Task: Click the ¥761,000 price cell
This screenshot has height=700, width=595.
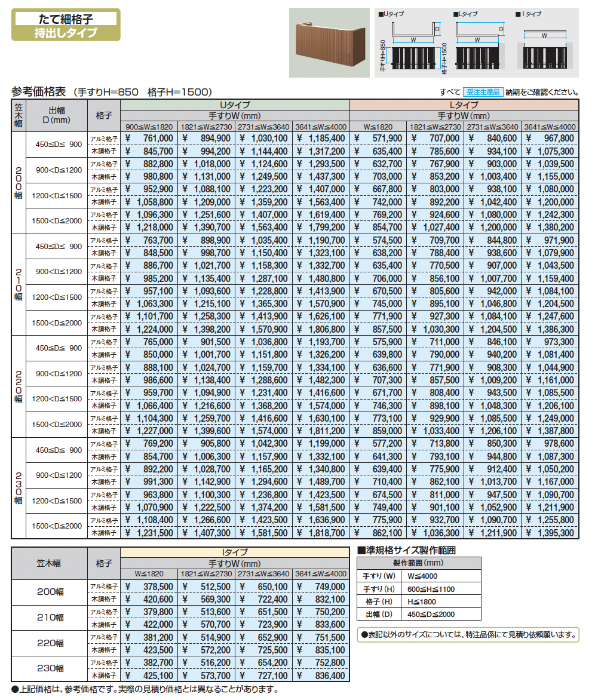Action: (151, 138)
